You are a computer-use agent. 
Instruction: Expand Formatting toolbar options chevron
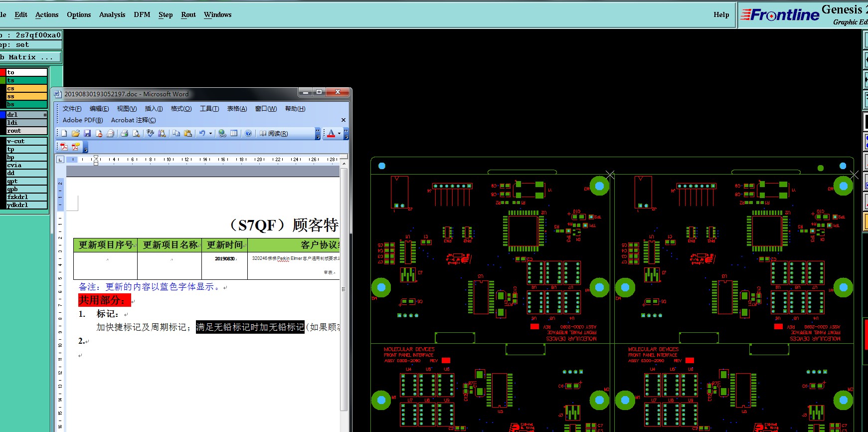tap(346, 133)
